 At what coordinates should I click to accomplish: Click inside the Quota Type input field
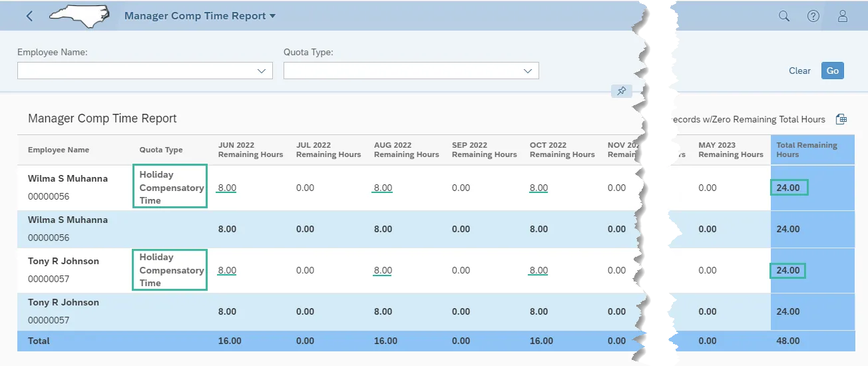tap(399, 71)
